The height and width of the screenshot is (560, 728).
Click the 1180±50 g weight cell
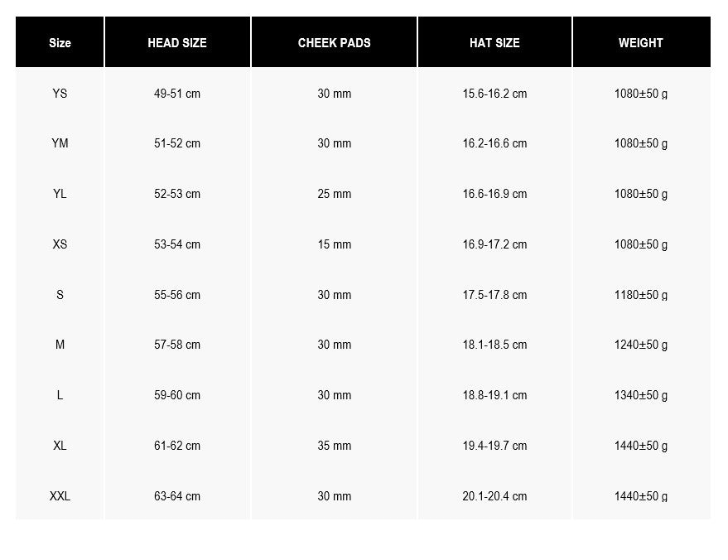coord(641,295)
